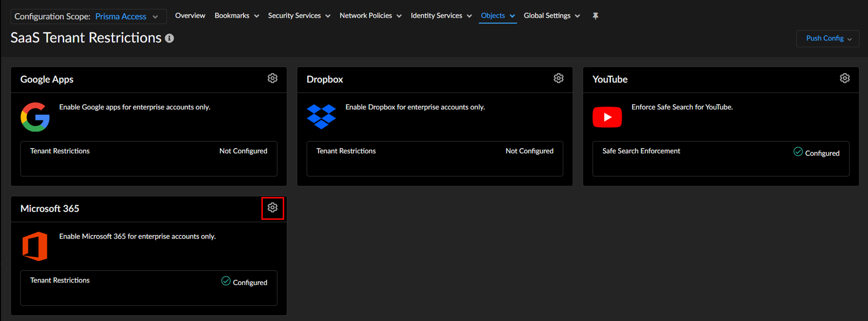
Task: Open Google Apps settings gear
Action: (x=272, y=78)
